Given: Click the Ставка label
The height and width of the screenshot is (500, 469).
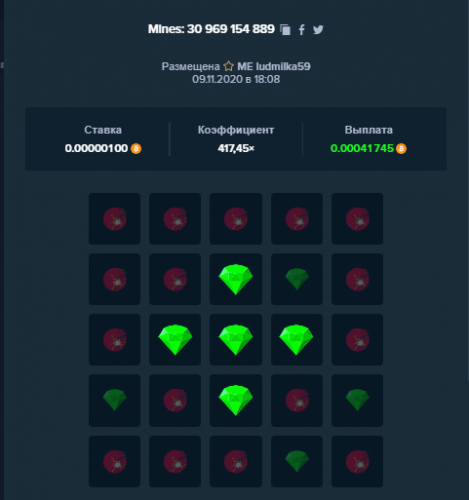Looking at the screenshot, I should pyautogui.click(x=103, y=130).
